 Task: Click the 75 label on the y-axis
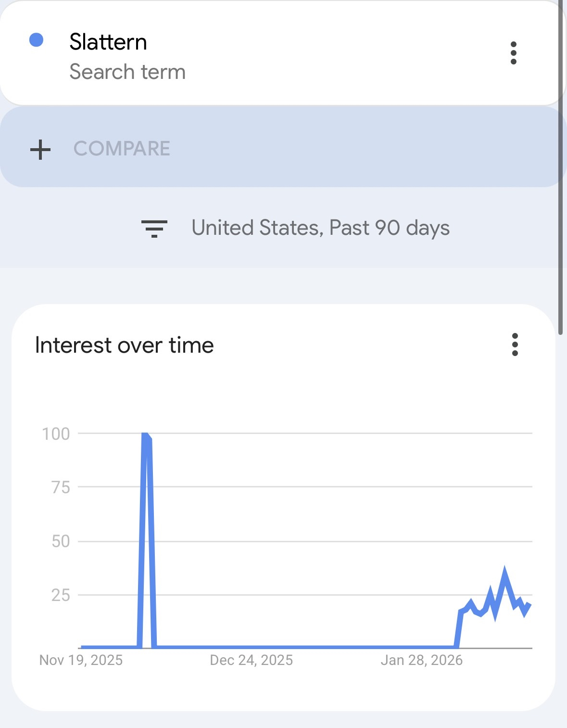tap(61, 487)
